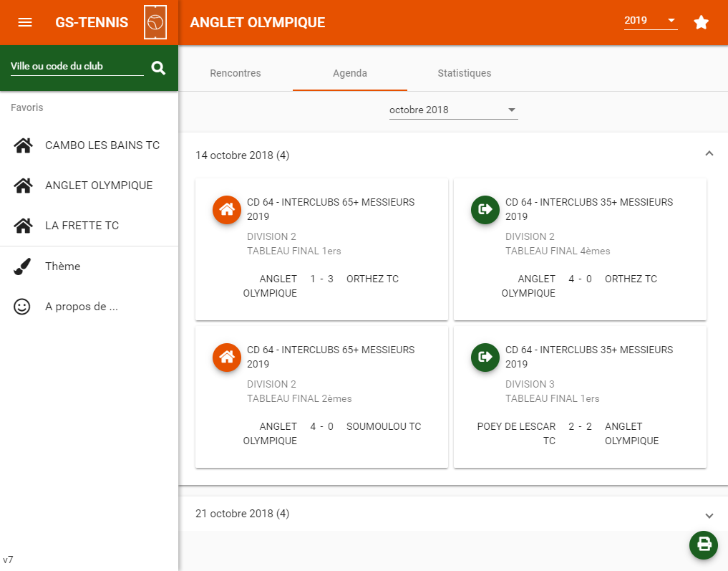This screenshot has width=728, height=571.
Task: Click the smiley A propos de icon
Action: (x=21, y=307)
